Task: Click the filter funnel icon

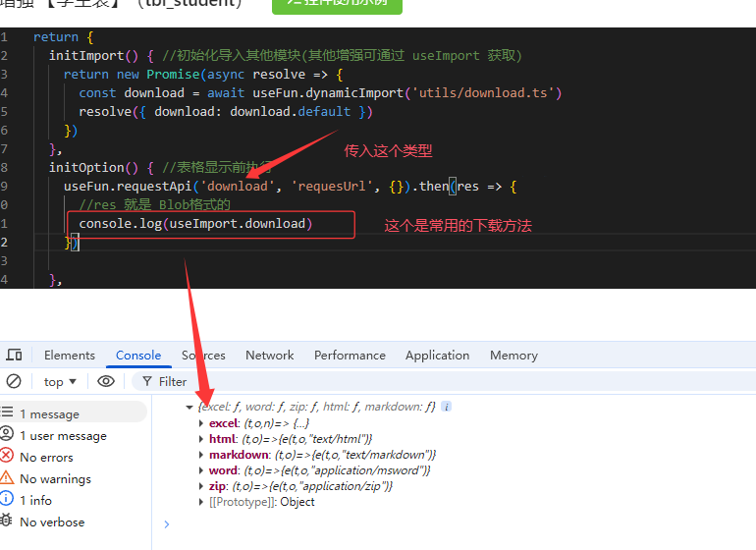Action: tap(147, 381)
